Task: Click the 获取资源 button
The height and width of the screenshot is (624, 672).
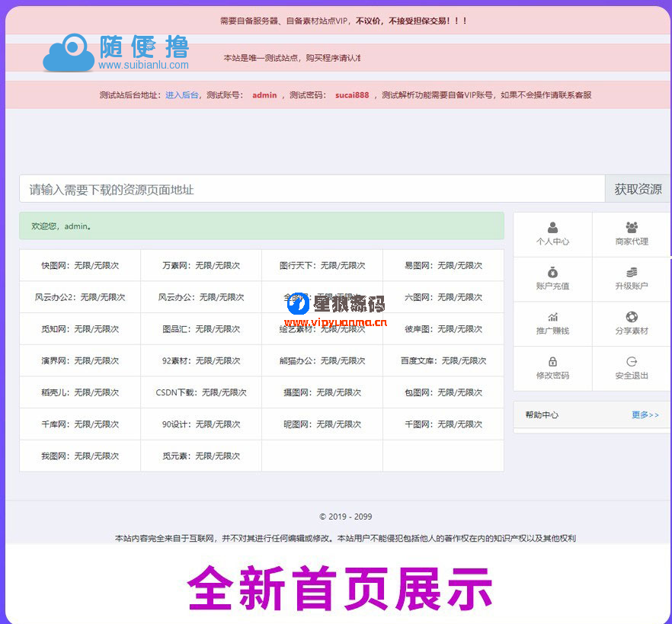Action: [638, 189]
